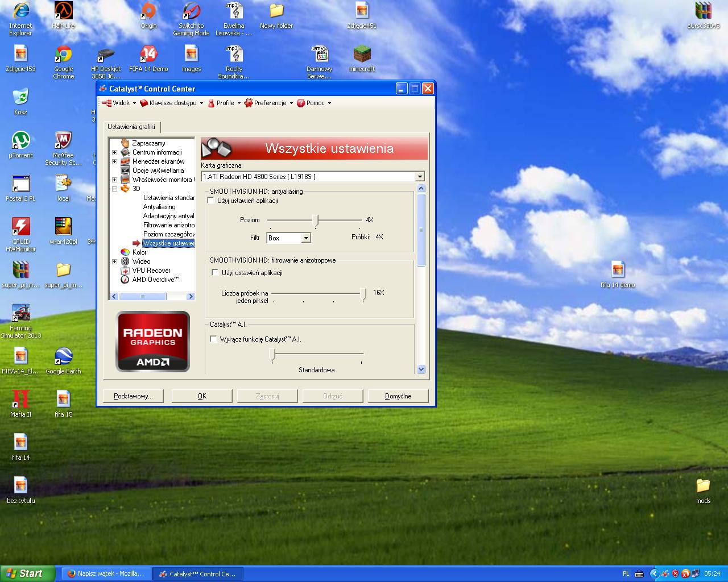Select Ustawienia standardowe under 3D
The image size is (728, 582).
(x=168, y=198)
